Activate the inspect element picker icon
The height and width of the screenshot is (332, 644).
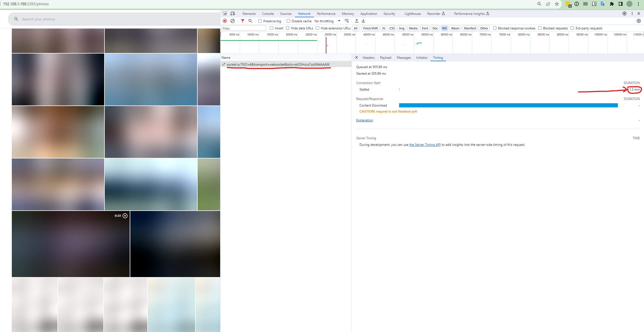tap(225, 13)
